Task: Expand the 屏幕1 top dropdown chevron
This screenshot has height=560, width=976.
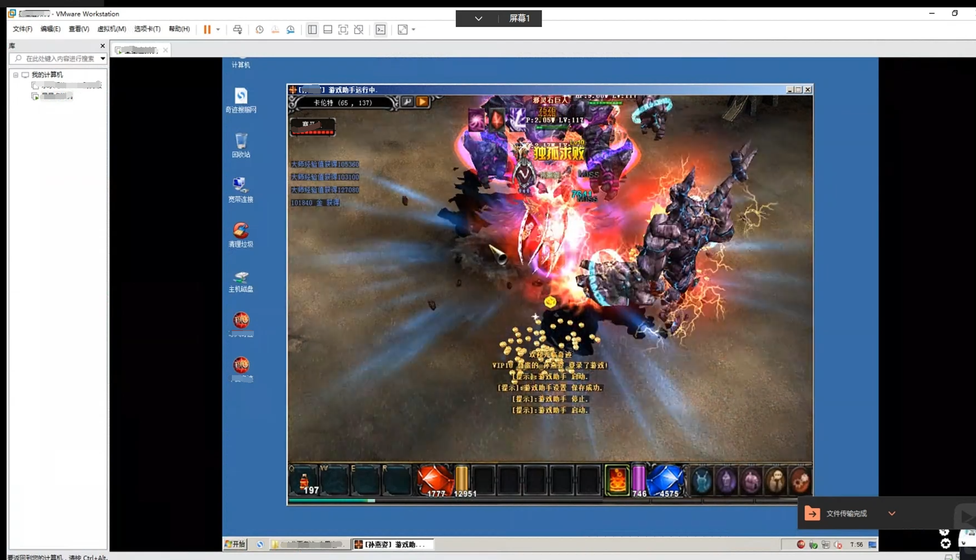Action: tap(479, 18)
